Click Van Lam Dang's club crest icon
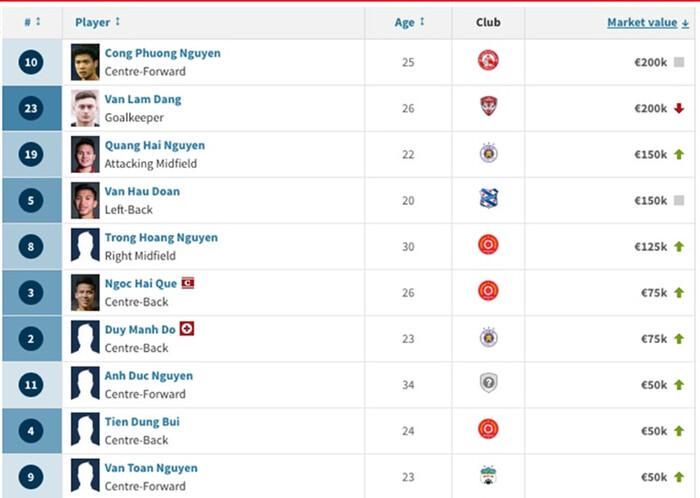Screen dimensions: 700x498 tap(488, 107)
